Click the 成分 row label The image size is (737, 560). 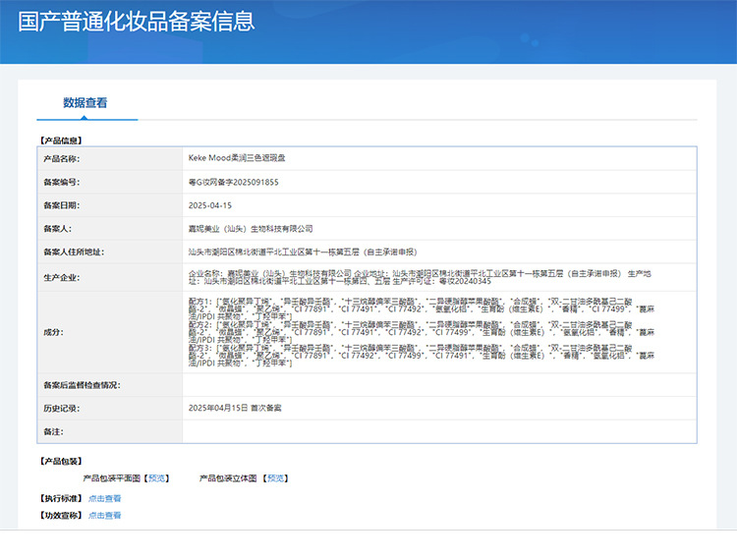click(x=54, y=333)
